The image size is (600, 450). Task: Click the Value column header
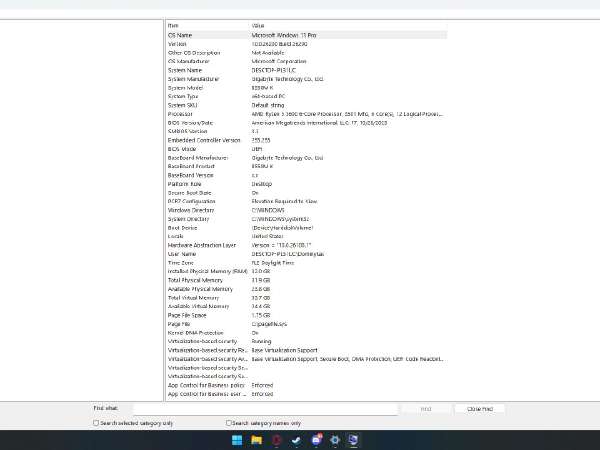pyautogui.click(x=348, y=26)
